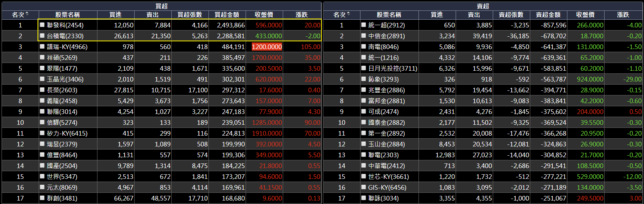Click price change value 105.00

coord(311,47)
